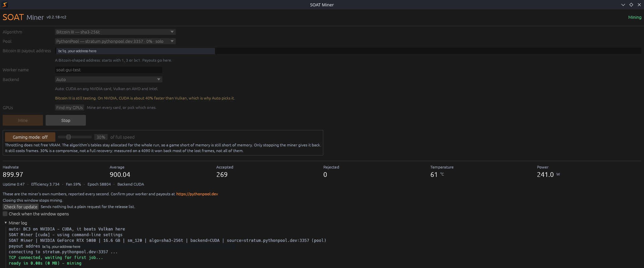Click the Rejected count 0
Image resolution: width=644 pixels, height=268 pixels.
(325, 175)
